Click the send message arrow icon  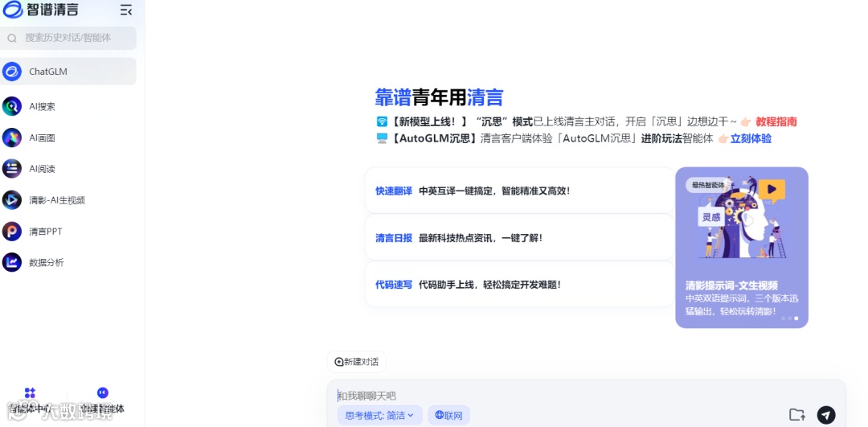tap(826, 415)
